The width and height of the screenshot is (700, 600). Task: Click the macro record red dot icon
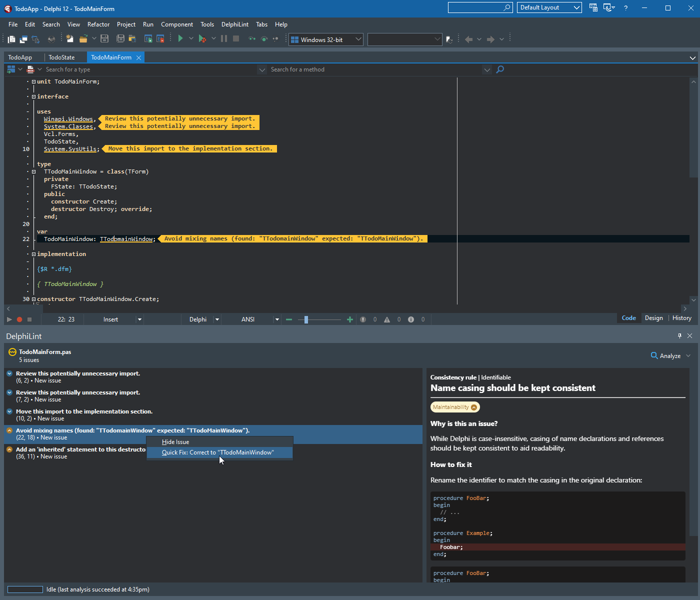(19, 319)
